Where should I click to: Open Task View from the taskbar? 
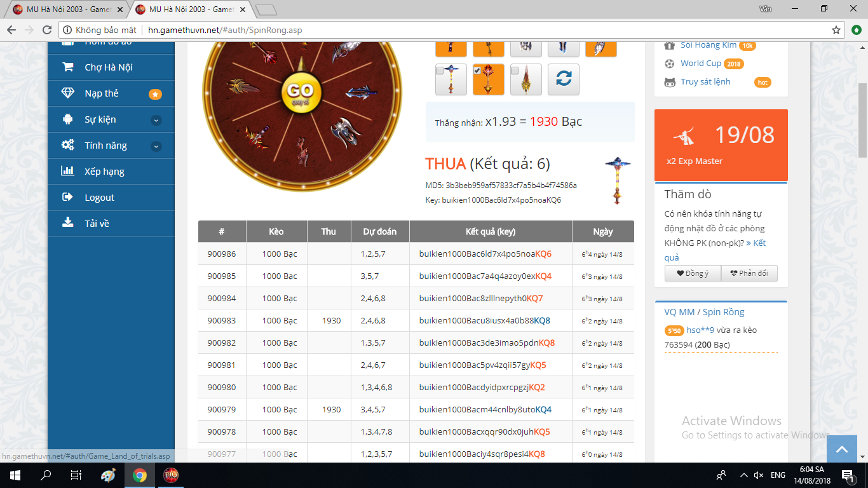76,475
